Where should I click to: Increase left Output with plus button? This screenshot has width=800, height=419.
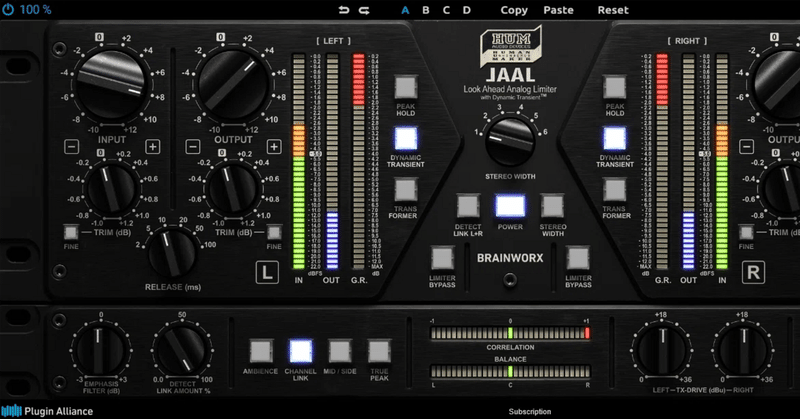[273, 147]
